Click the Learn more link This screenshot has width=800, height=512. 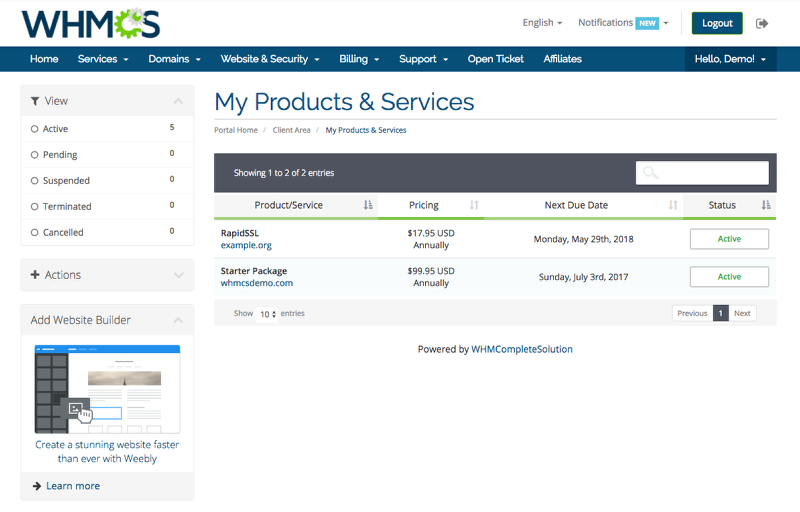point(73,486)
